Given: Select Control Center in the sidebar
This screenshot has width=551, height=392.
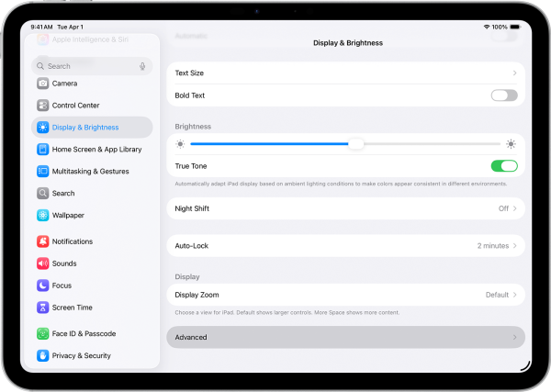Looking at the screenshot, I should pyautogui.click(x=92, y=106).
